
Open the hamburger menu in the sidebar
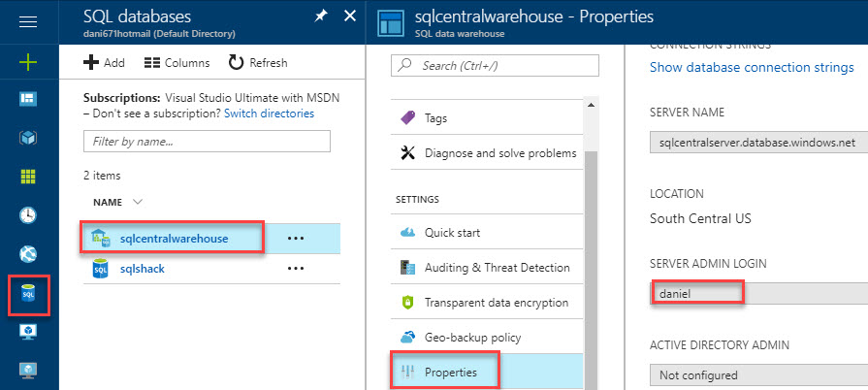28,21
